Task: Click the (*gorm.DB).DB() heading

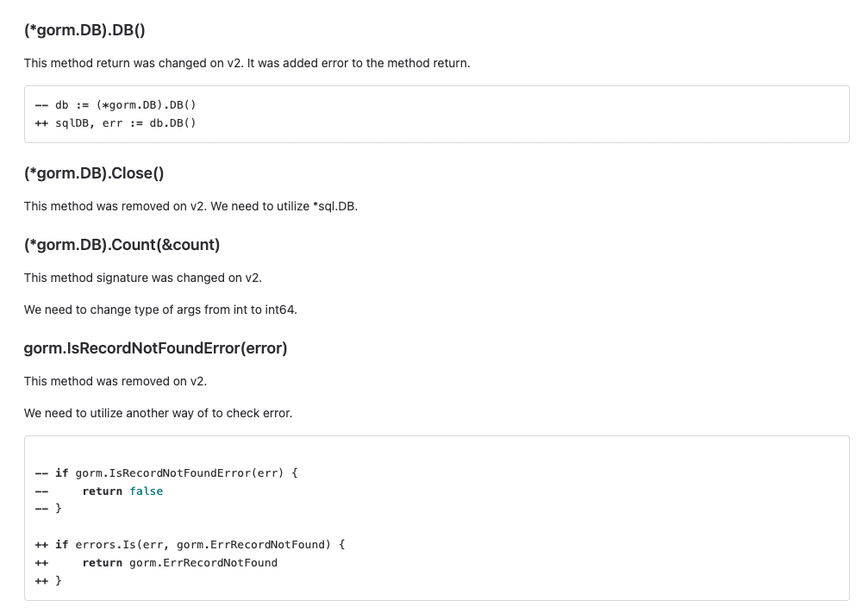Action: 84,30
